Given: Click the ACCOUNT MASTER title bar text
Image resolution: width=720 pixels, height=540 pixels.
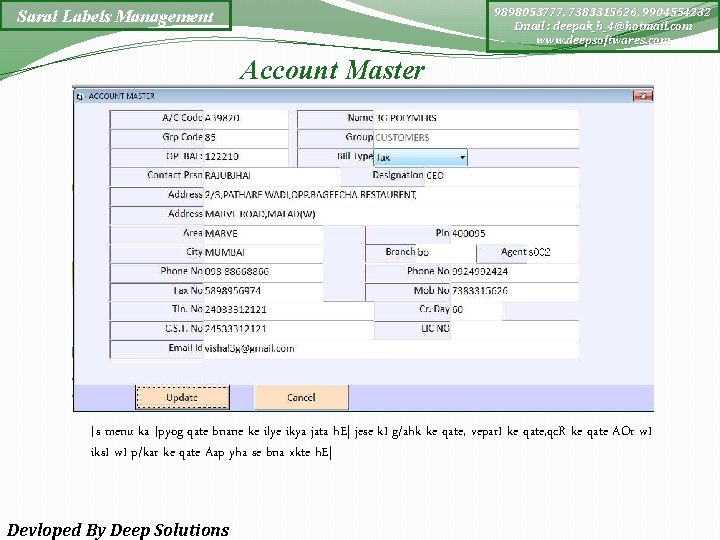Looking at the screenshot, I should coord(121,96).
